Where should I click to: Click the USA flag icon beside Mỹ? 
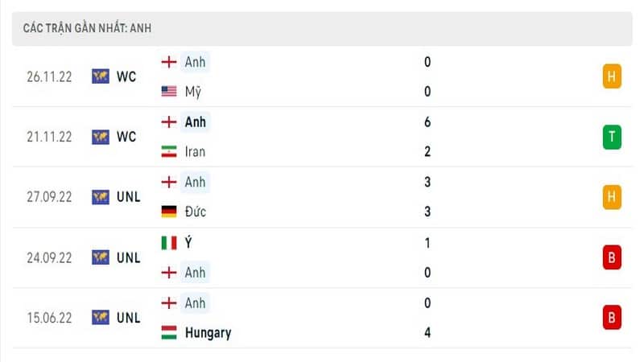coord(169,91)
